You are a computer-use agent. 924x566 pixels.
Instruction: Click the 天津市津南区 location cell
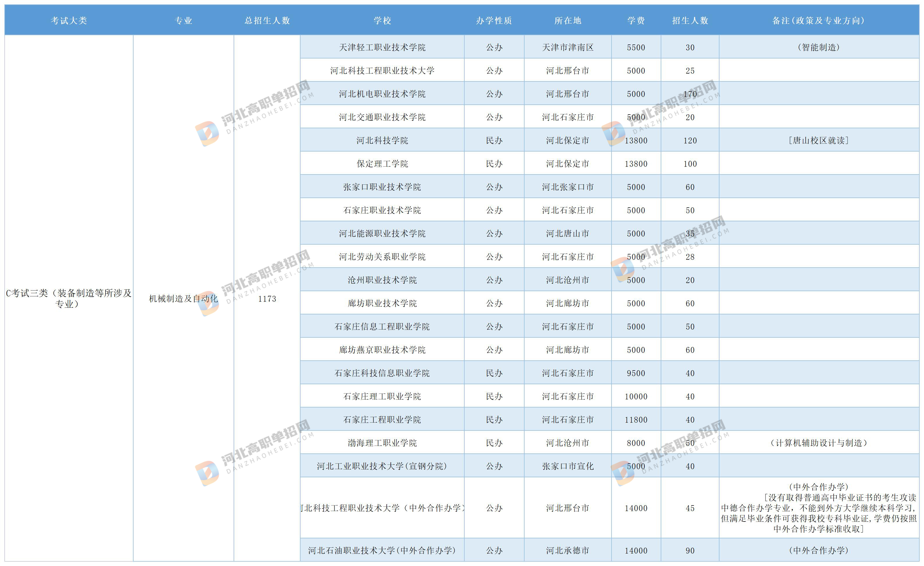[x=568, y=47]
